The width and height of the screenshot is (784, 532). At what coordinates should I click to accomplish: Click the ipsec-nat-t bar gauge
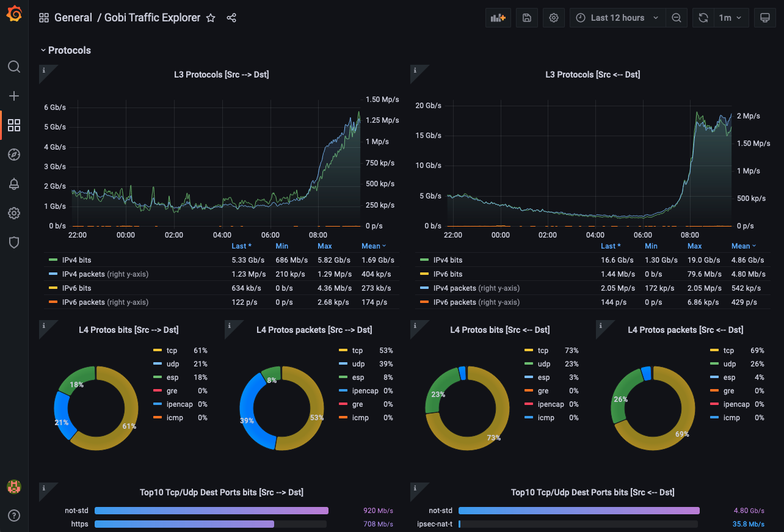point(578,524)
